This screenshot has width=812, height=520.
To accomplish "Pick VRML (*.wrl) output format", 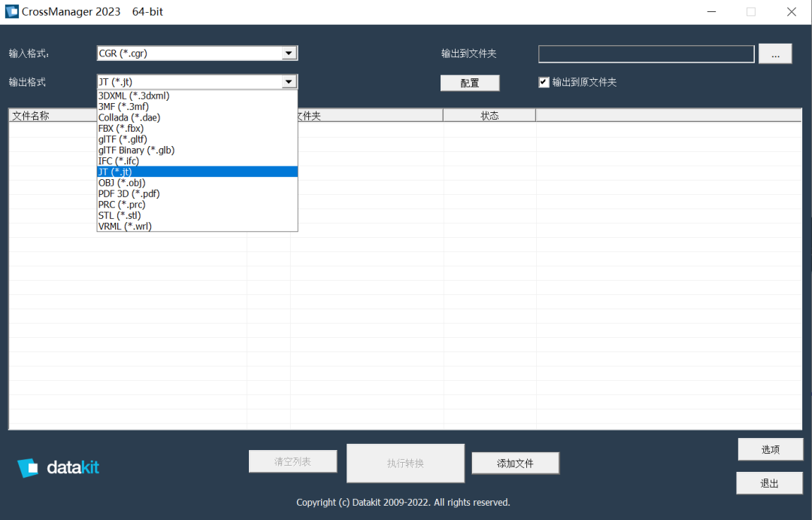I will [197, 227].
